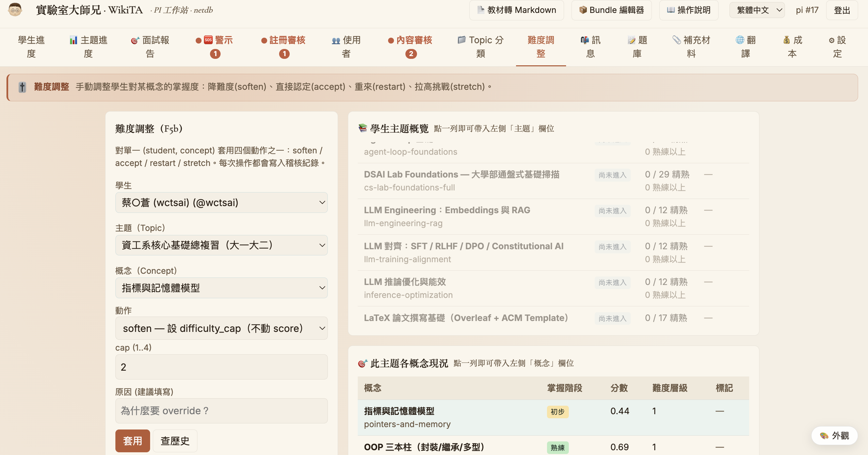
Task: Open the SOS 警示 tab
Action: point(214,47)
